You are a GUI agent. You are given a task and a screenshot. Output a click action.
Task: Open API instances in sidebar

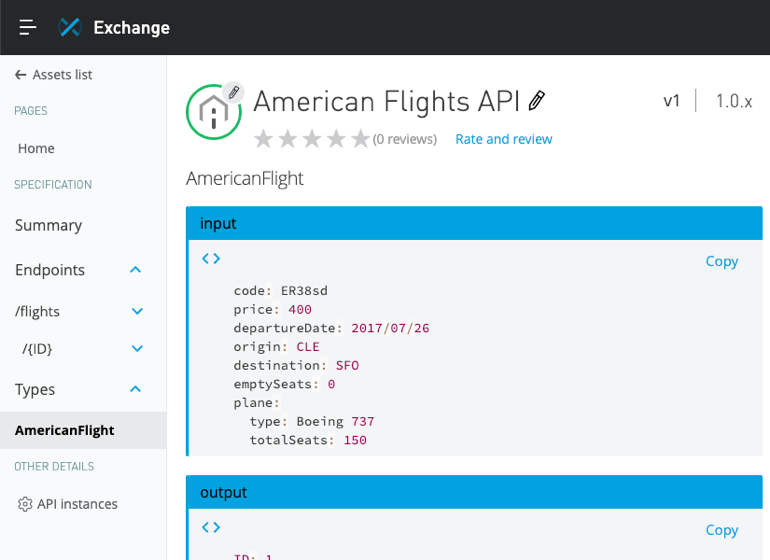tap(77, 504)
